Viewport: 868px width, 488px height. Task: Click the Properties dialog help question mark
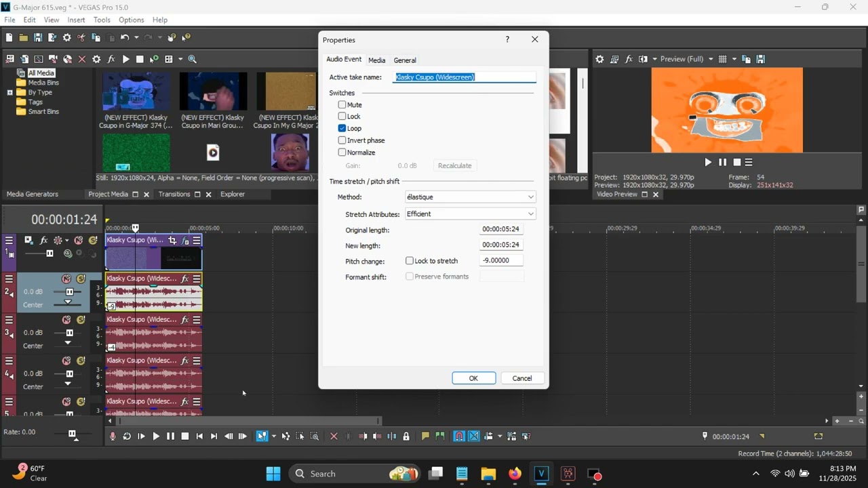tap(507, 39)
